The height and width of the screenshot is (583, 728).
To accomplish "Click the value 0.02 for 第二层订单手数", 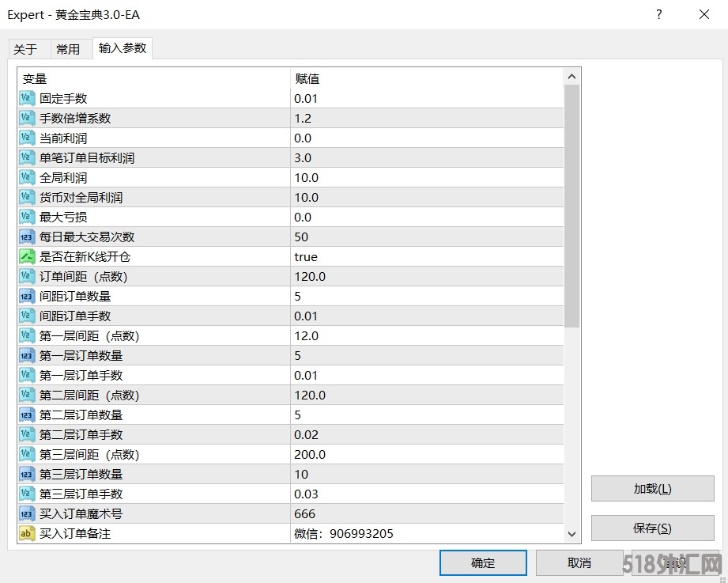I will pos(427,435).
